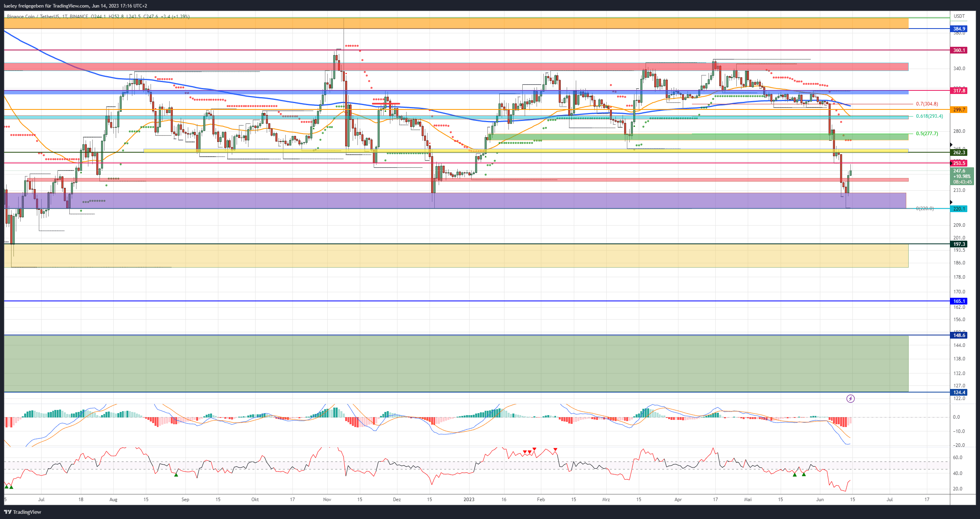Click the Fibonacci 0.7(304.8) level label

click(927, 104)
